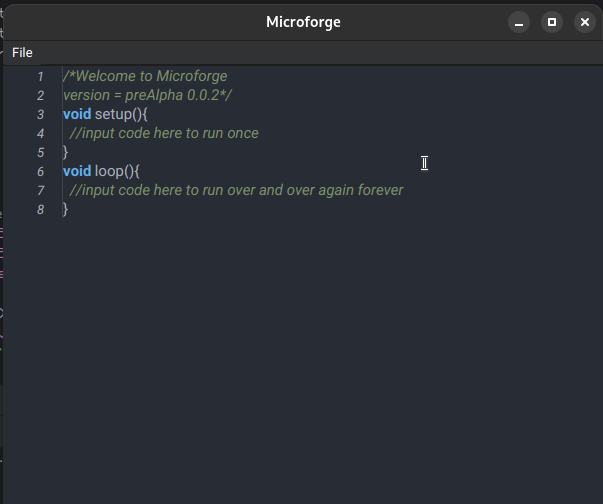Viewport: 603px width, 504px height.
Task: Click line number 7 in the gutter
Action: click(40, 190)
